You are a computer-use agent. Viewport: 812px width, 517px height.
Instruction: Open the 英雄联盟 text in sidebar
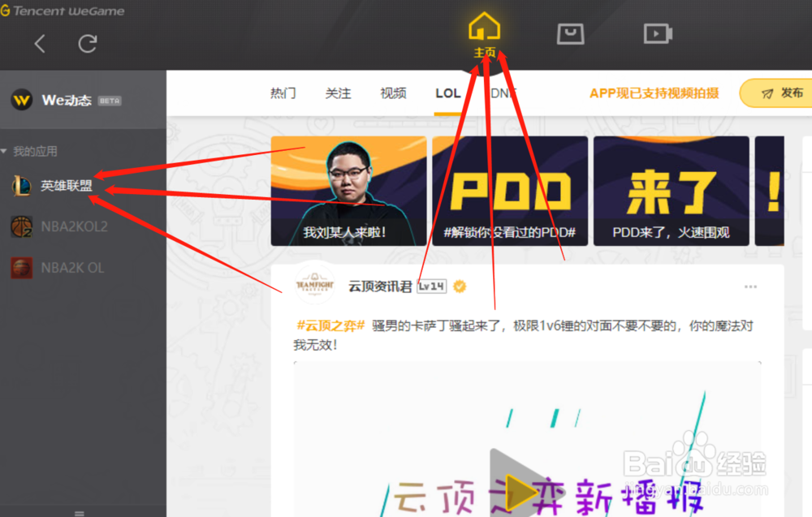pos(67,185)
